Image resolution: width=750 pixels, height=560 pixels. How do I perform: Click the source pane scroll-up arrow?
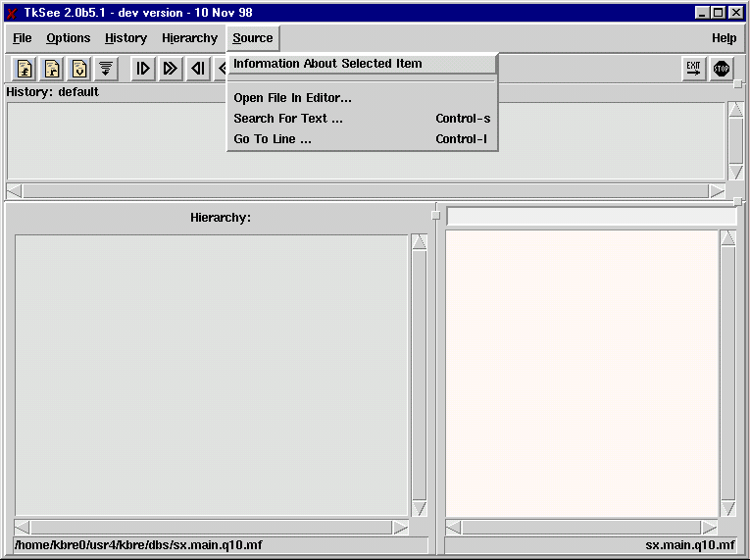pos(728,238)
